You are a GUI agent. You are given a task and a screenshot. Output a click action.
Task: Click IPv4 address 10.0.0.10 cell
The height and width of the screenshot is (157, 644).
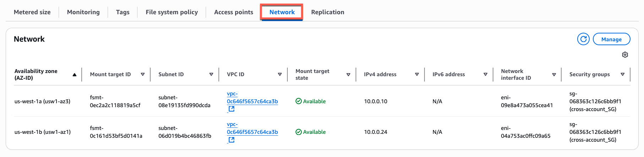[375, 101]
